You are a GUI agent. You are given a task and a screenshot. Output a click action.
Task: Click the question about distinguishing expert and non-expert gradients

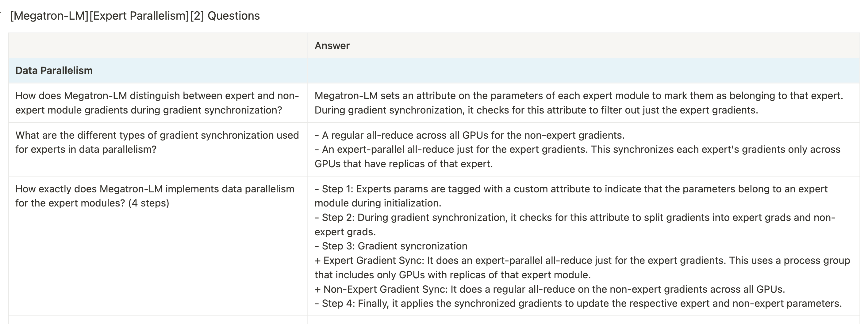point(157,103)
